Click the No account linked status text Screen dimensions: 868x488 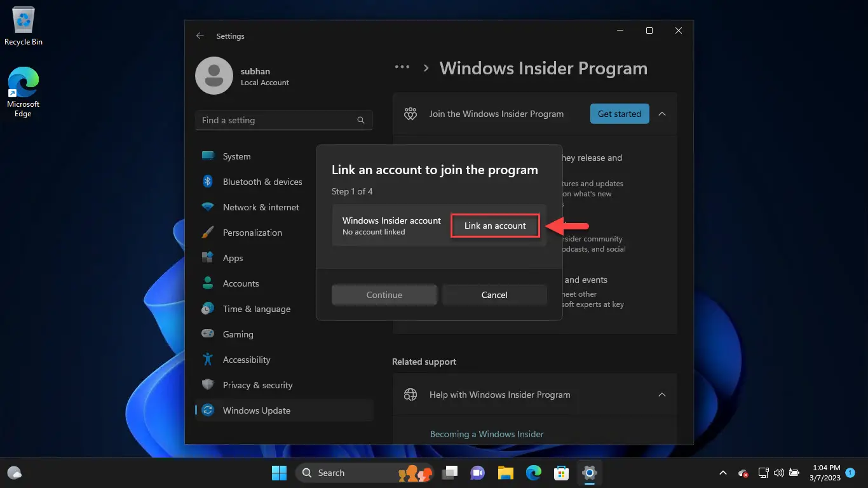(x=374, y=232)
